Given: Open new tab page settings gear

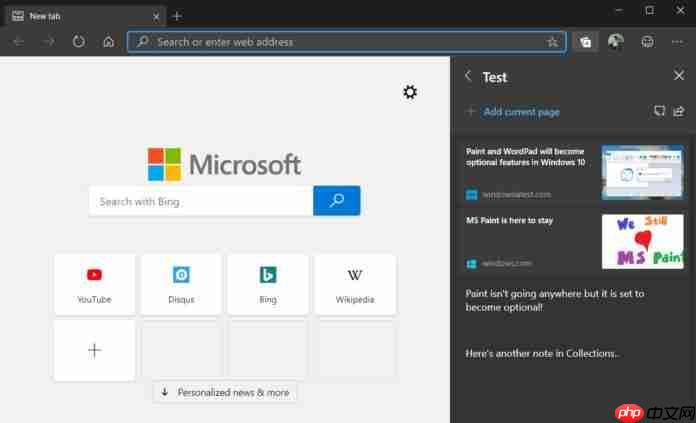Looking at the screenshot, I should (x=410, y=92).
